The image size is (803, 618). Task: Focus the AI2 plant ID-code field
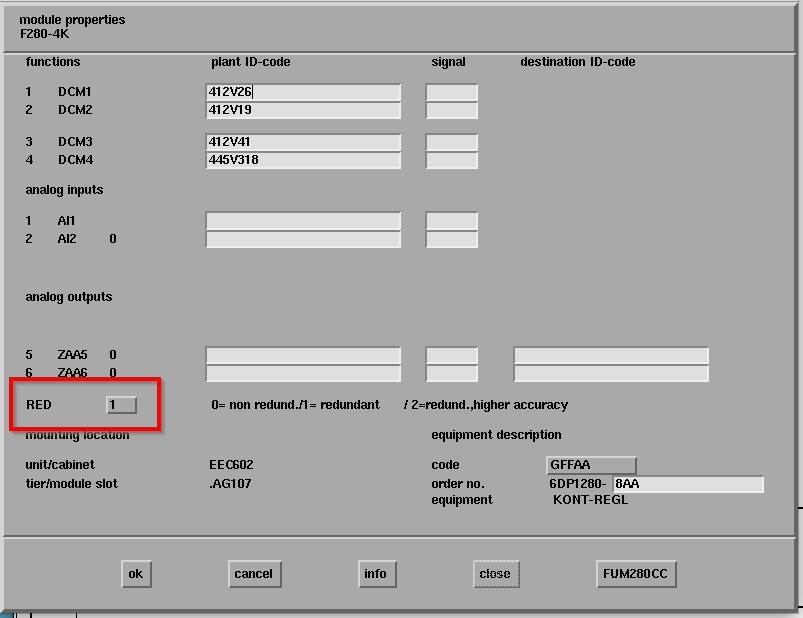tap(303, 239)
